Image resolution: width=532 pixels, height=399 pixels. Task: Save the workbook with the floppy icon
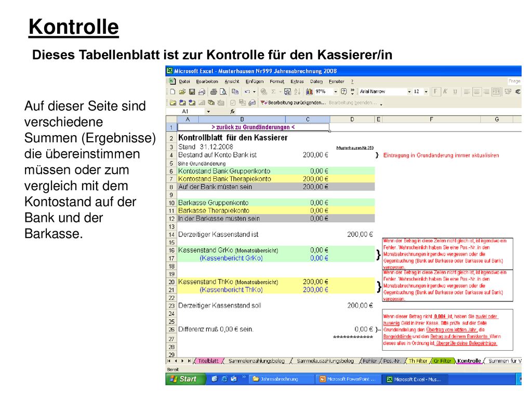coord(192,91)
